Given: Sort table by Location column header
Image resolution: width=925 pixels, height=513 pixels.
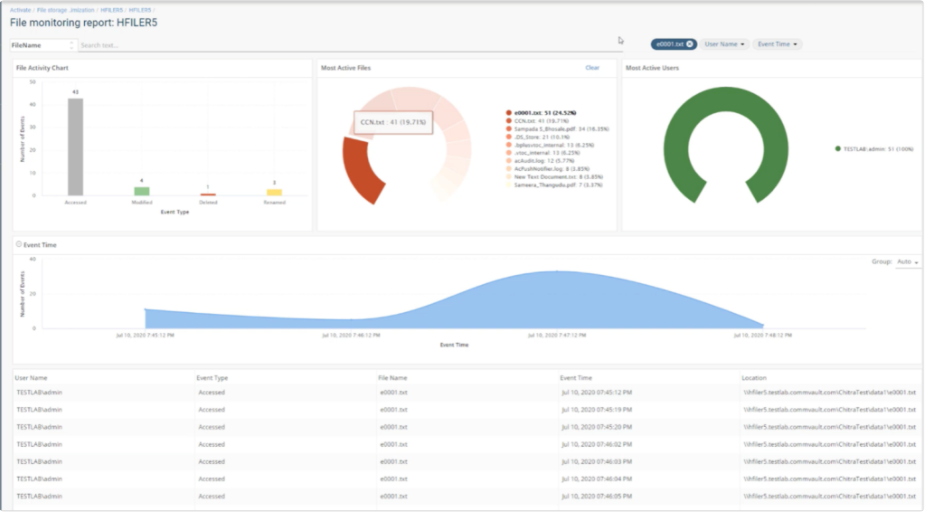Looking at the screenshot, I should click(754, 378).
